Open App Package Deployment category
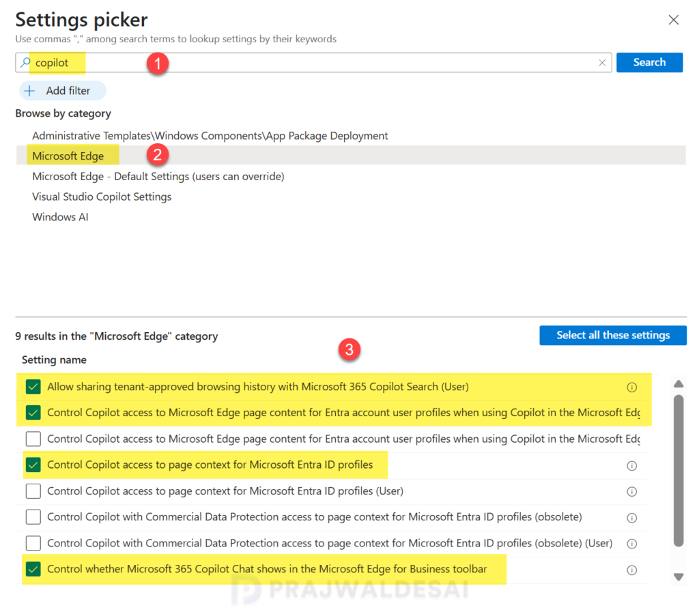699x616 pixels. click(x=210, y=136)
